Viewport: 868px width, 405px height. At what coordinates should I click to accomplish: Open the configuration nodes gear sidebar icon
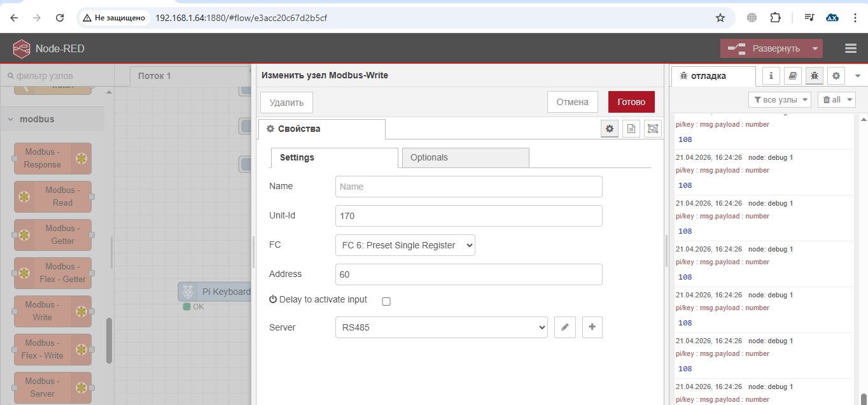click(836, 76)
